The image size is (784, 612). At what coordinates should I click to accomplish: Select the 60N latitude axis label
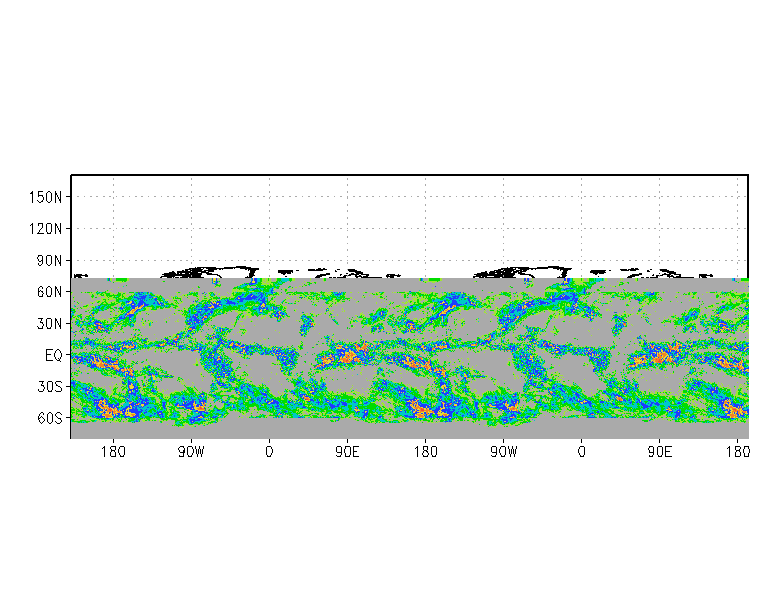(50, 292)
